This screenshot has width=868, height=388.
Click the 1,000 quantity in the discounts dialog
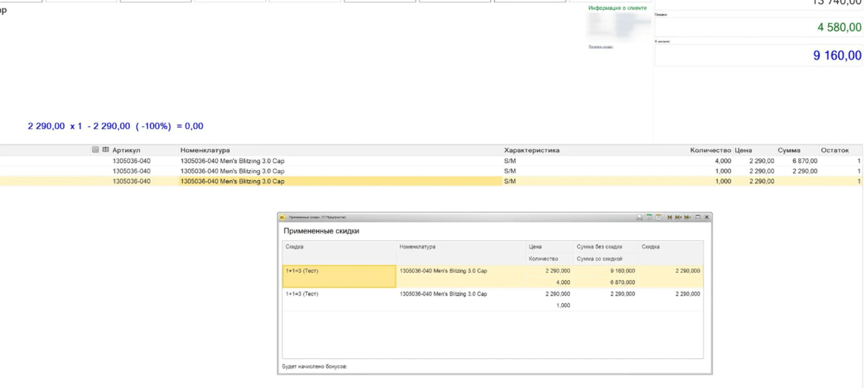pyautogui.click(x=563, y=306)
